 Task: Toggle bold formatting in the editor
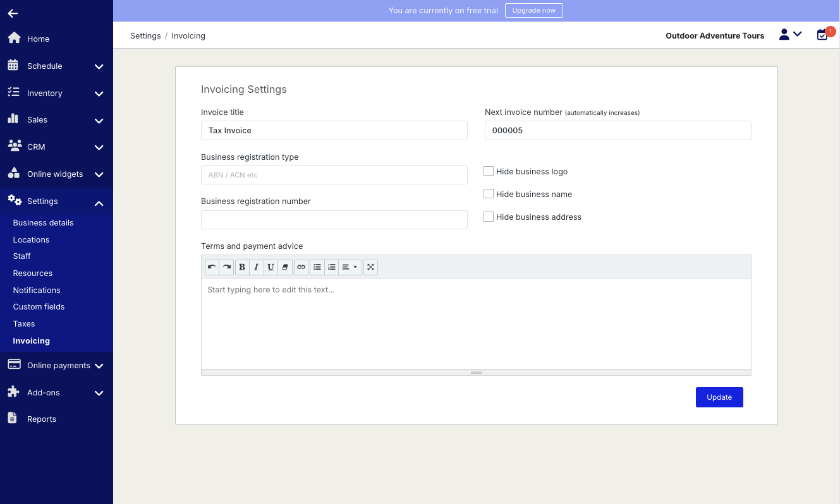[x=242, y=267]
